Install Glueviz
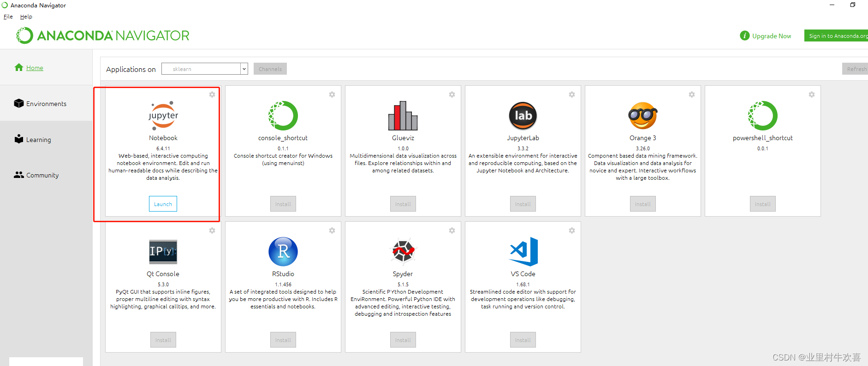 [x=403, y=204]
